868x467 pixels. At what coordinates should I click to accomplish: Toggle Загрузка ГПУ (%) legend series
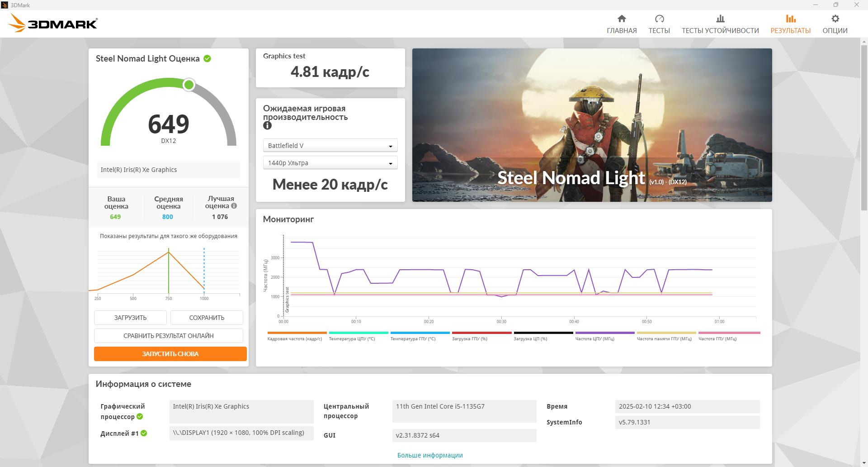481,336
